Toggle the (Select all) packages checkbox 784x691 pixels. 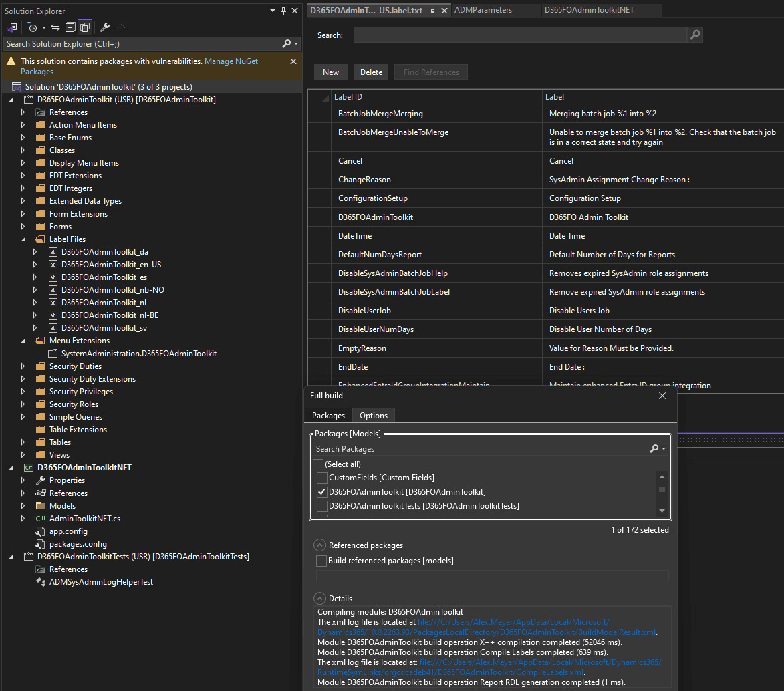point(318,464)
